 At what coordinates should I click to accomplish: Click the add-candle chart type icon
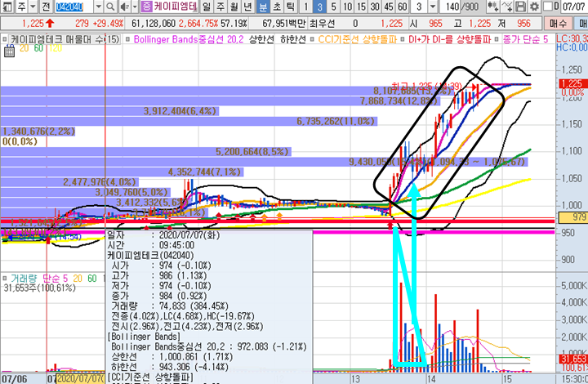coord(492,7)
